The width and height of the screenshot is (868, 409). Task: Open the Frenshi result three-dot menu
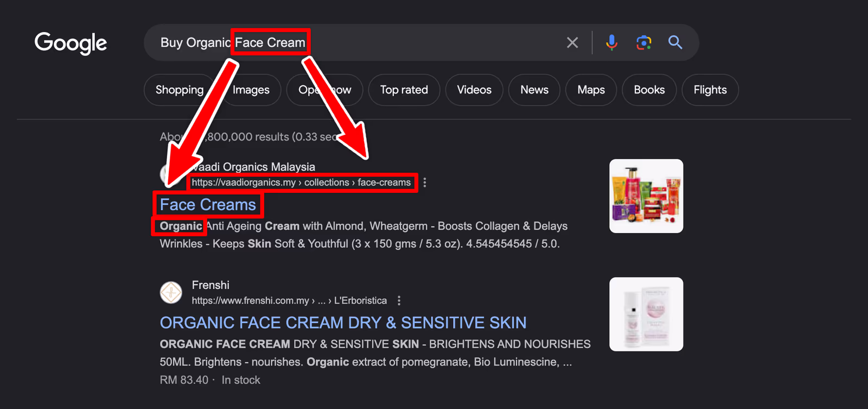(x=399, y=300)
